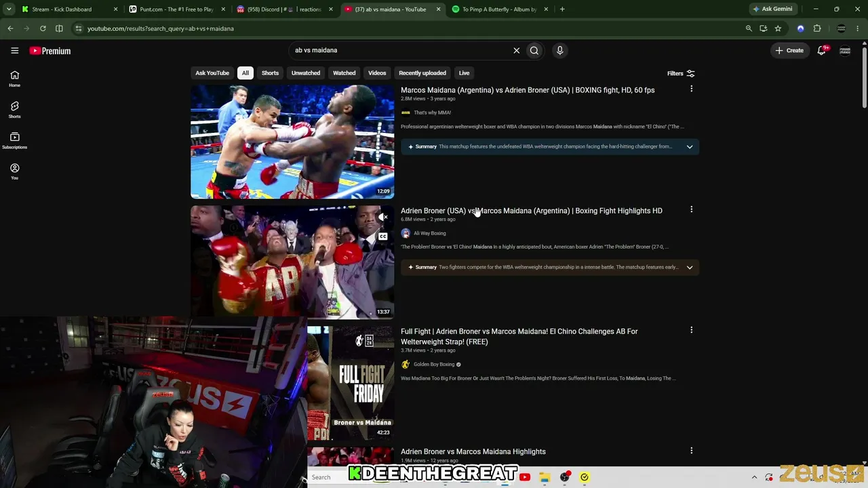868x488 pixels.
Task: Click the Ask YouTube button
Action: pos(212,73)
